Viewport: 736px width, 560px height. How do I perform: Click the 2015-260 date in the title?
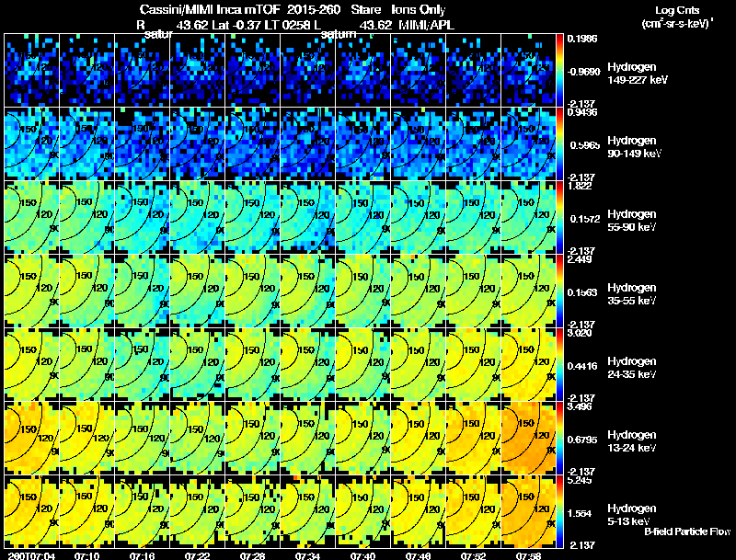tap(314, 10)
